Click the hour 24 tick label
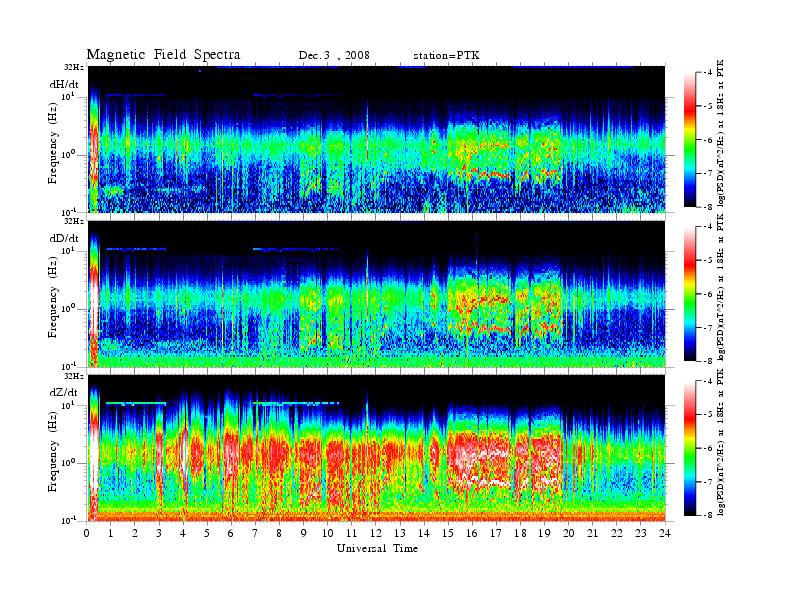792x612 pixels. pos(665,533)
